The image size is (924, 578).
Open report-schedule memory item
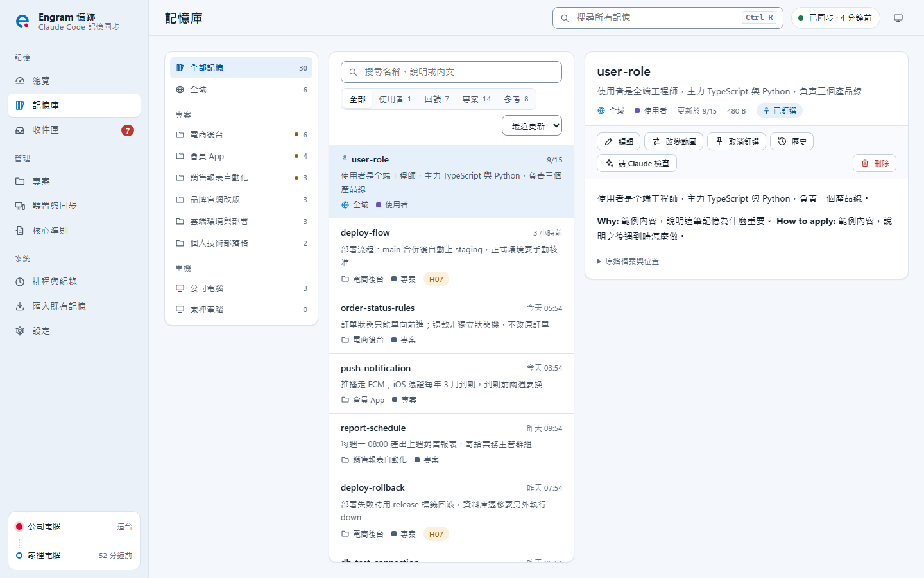tap(451, 443)
